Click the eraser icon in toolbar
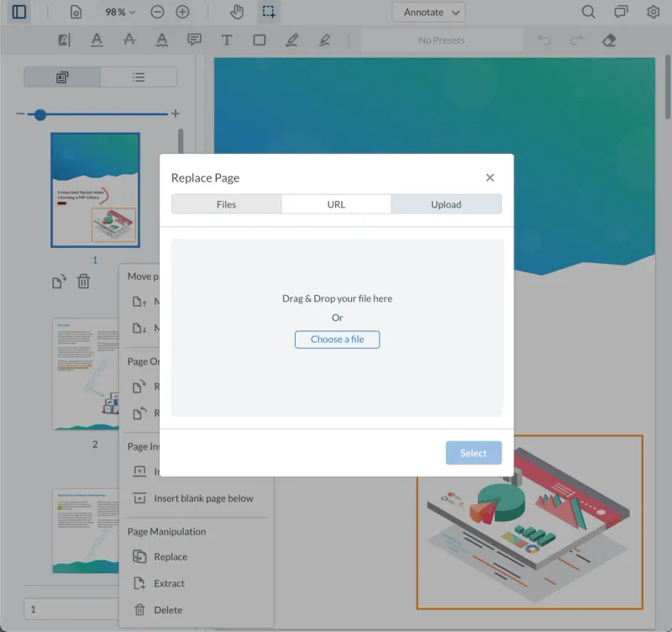 click(610, 39)
